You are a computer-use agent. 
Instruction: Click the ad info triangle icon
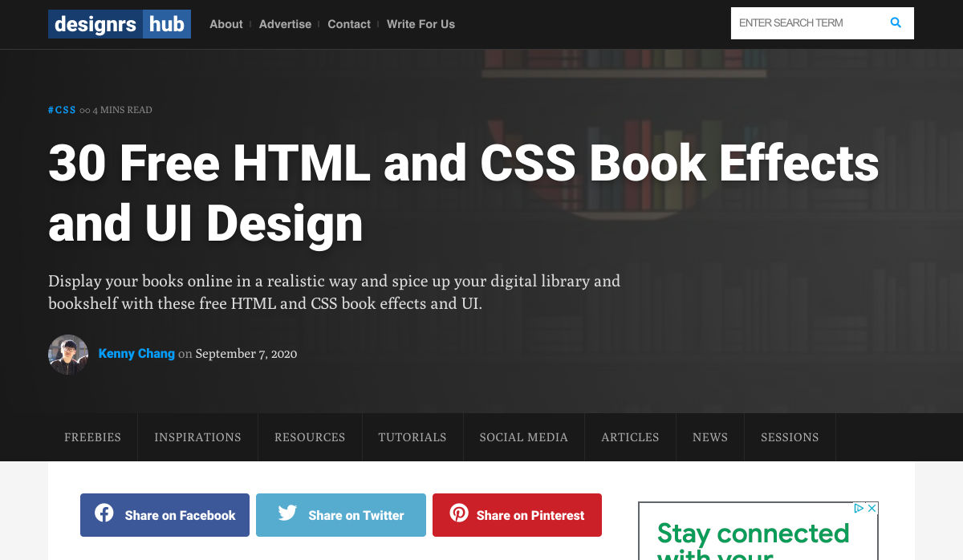(859, 508)
